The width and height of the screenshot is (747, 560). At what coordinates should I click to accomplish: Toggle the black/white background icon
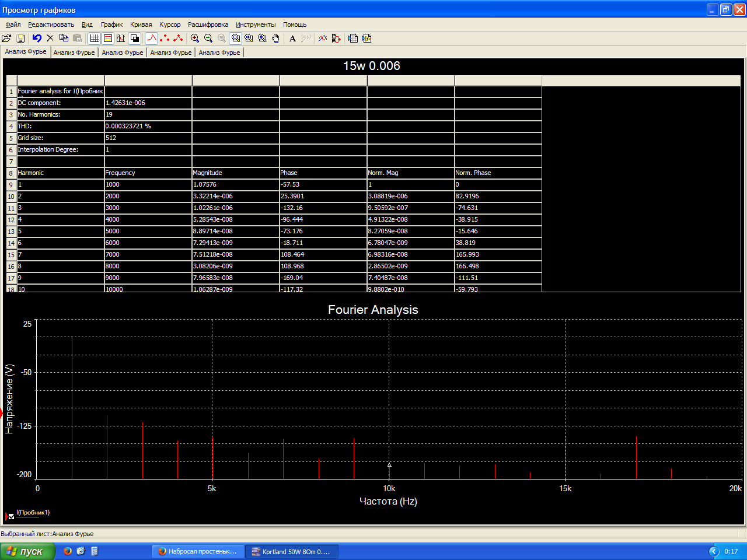(135, 38)
